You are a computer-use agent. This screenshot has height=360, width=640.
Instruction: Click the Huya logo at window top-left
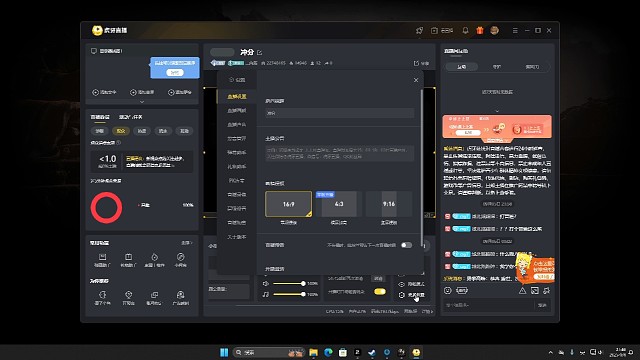tap(97, 30)
